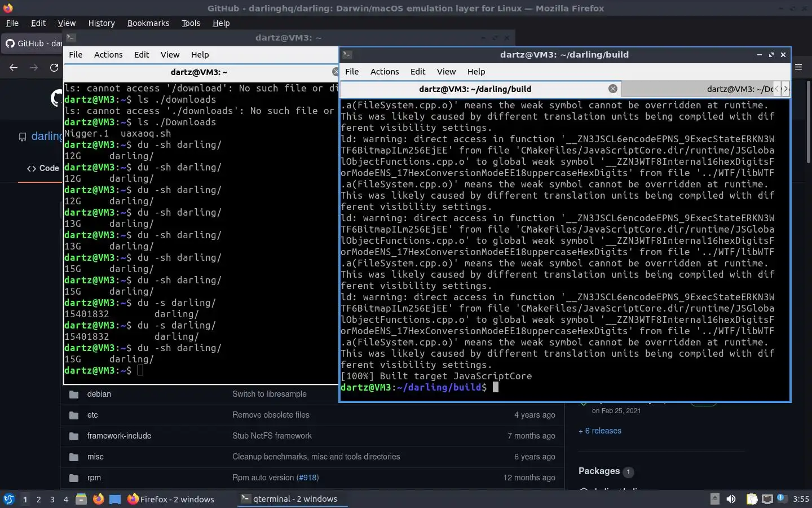Open the rpm folder link
Viewport: 812px width, 508px height.
click(x=94, y=478)
